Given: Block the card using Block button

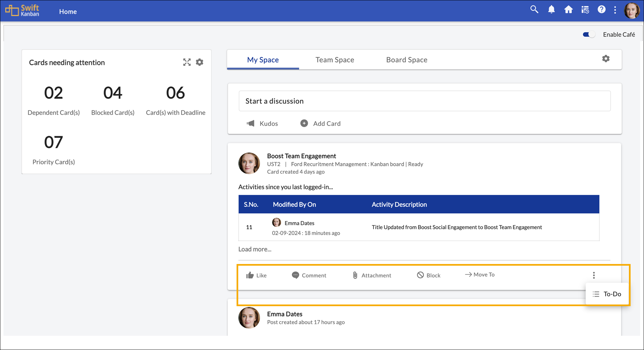Looking at the screenshot, I should tap(429, 275).
